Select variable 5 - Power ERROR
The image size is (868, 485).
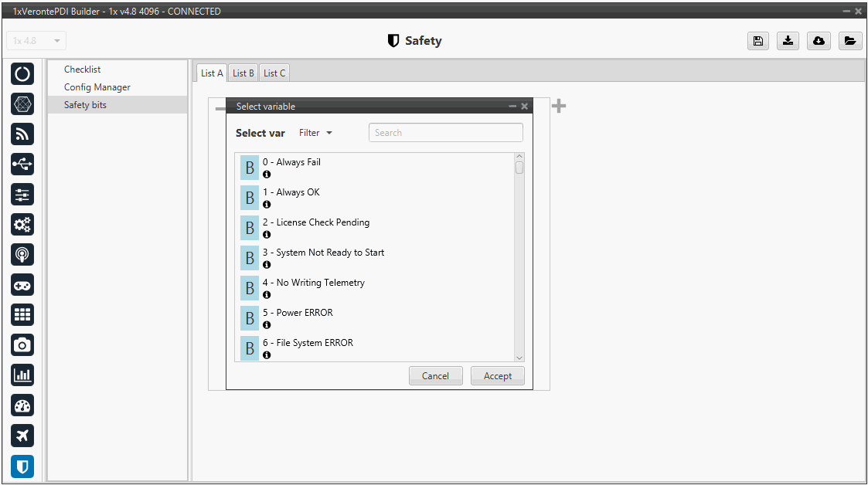tap(305, 313)
